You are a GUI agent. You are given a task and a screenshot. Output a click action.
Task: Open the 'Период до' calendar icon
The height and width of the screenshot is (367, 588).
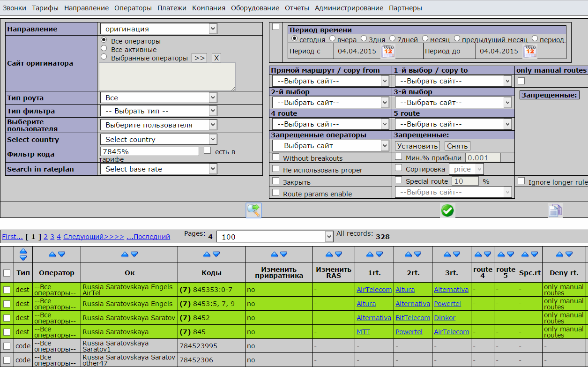[x=530, y=51]
